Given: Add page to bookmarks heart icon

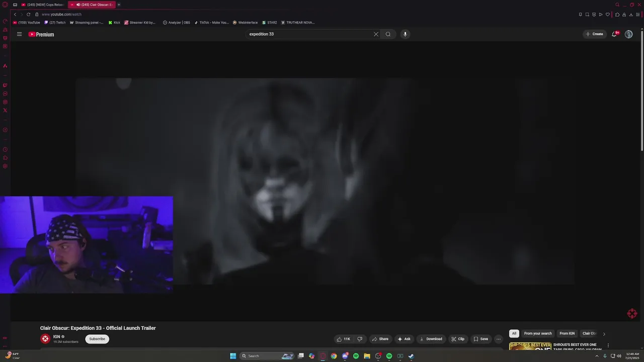Looking at the screenshot, I should click(608, 14).
